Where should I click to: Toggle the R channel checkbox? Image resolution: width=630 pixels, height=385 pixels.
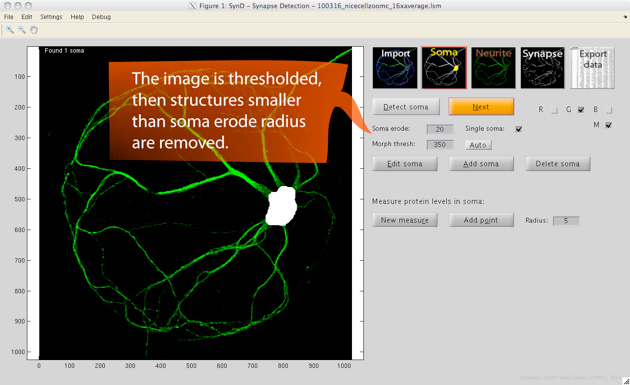554,110
